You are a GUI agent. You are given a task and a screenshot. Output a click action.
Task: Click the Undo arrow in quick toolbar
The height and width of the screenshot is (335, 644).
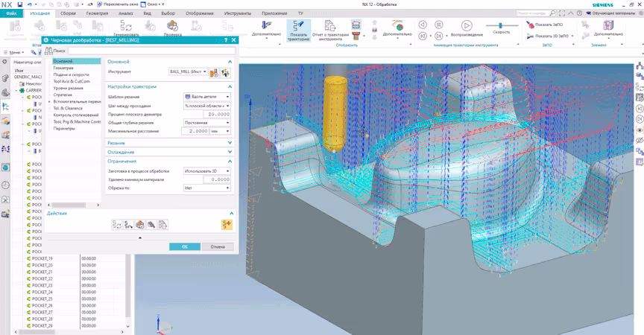coord(30,4)
